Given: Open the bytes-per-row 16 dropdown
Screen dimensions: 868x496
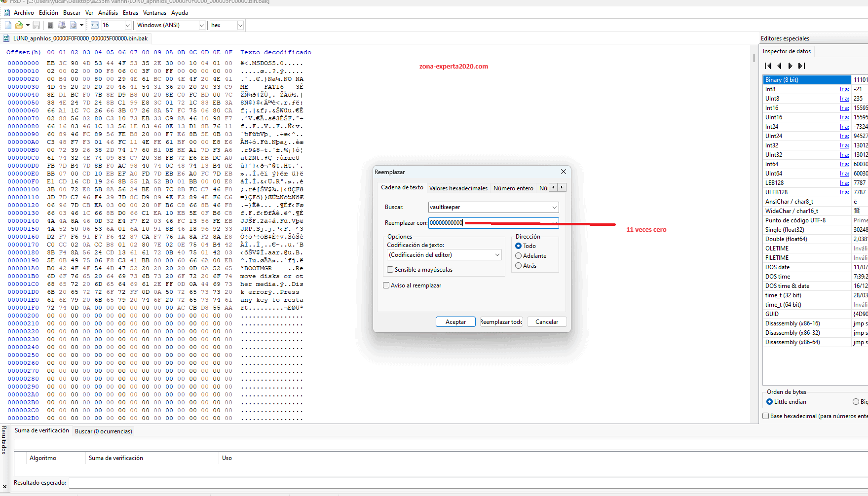Looking at the screenshot, I should 127,25.
